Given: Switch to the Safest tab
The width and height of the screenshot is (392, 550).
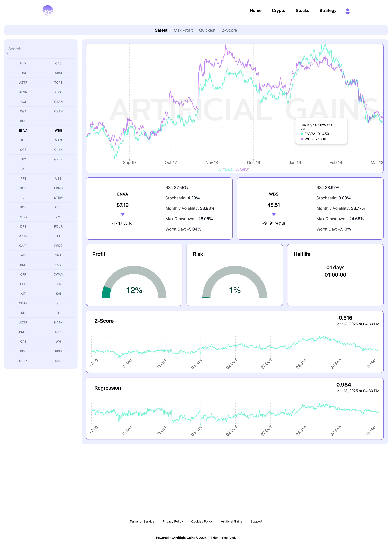Looking at the screenshot, I should 161,30.
